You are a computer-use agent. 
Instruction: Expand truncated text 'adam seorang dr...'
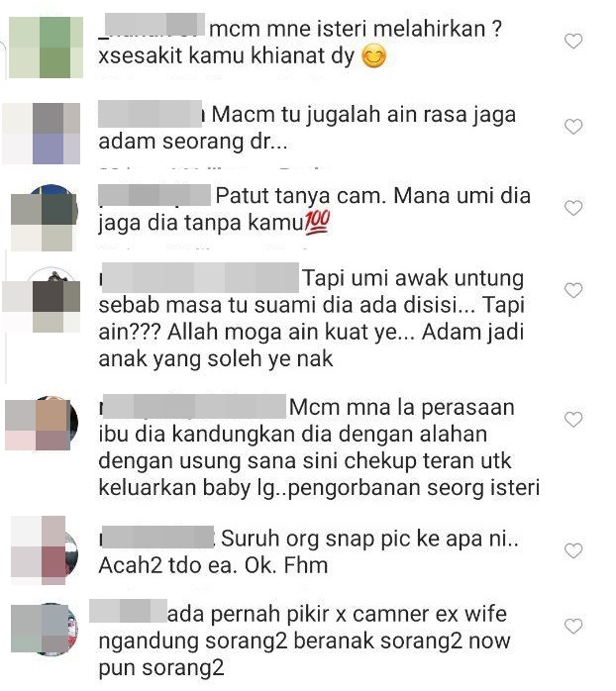193,142
